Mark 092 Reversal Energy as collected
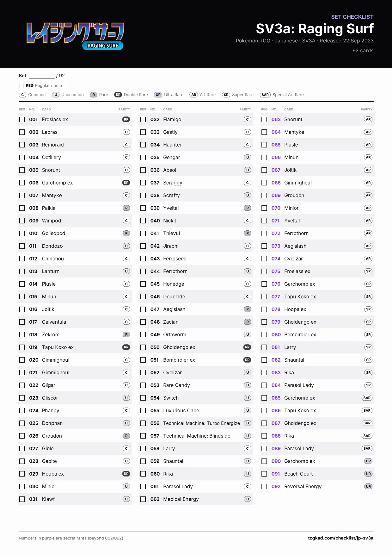The height and width of the screenshot is (555, 392). (264, 486)
